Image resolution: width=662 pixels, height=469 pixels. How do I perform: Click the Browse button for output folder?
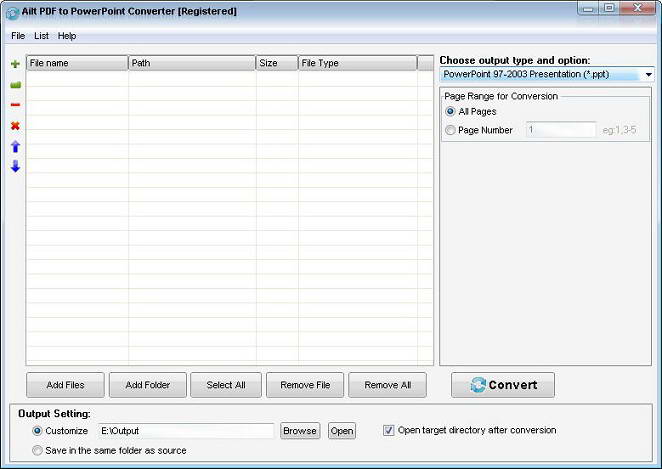[300, 431]
